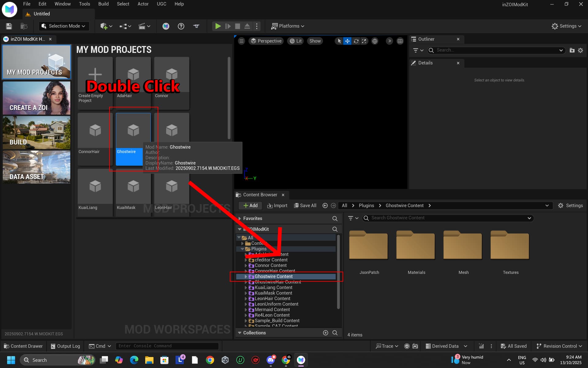Screen dimensions: 588x368
Task: Select the rotate gizmo tool in viewport
Action: (x=356, y=41)
